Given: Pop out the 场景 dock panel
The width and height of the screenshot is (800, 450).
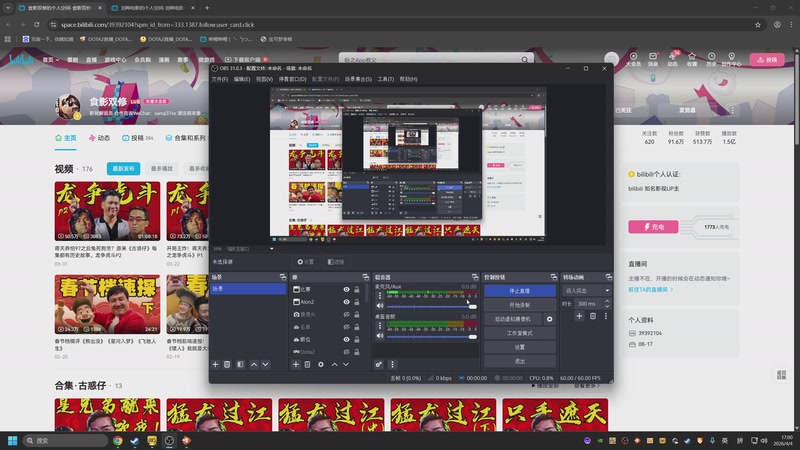Looking at the screenshot, I should [283, 277].
